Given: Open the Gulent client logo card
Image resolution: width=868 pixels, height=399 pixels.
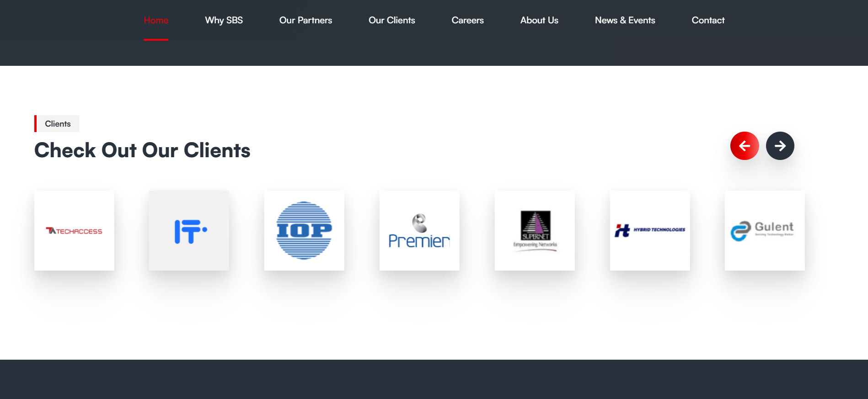Looking at the screenshot, I should 765,231.
